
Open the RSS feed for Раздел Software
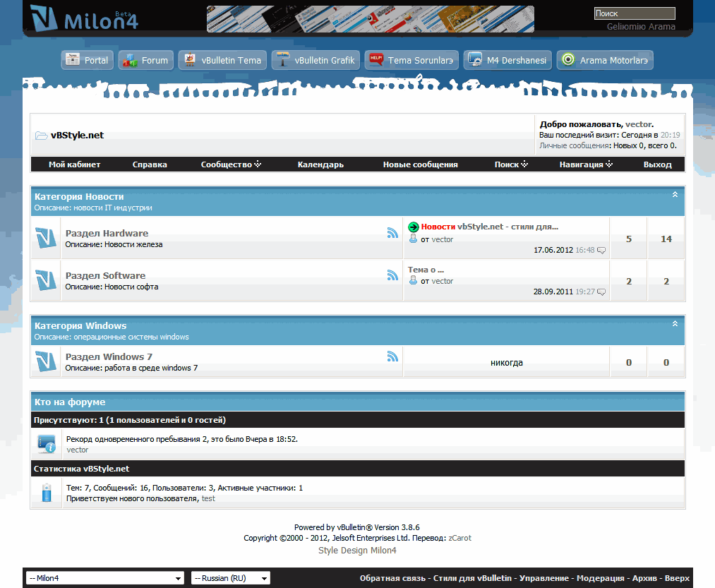coord(392,275)
